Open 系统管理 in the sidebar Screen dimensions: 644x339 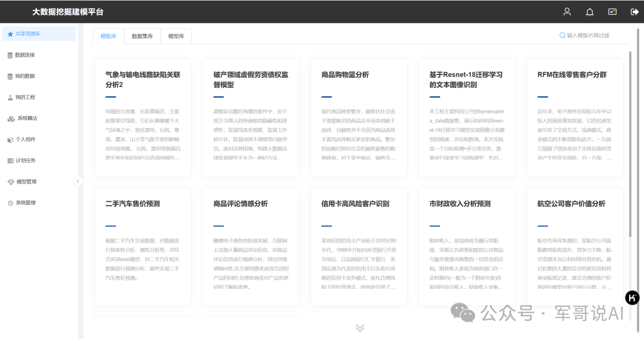(39, 203)
